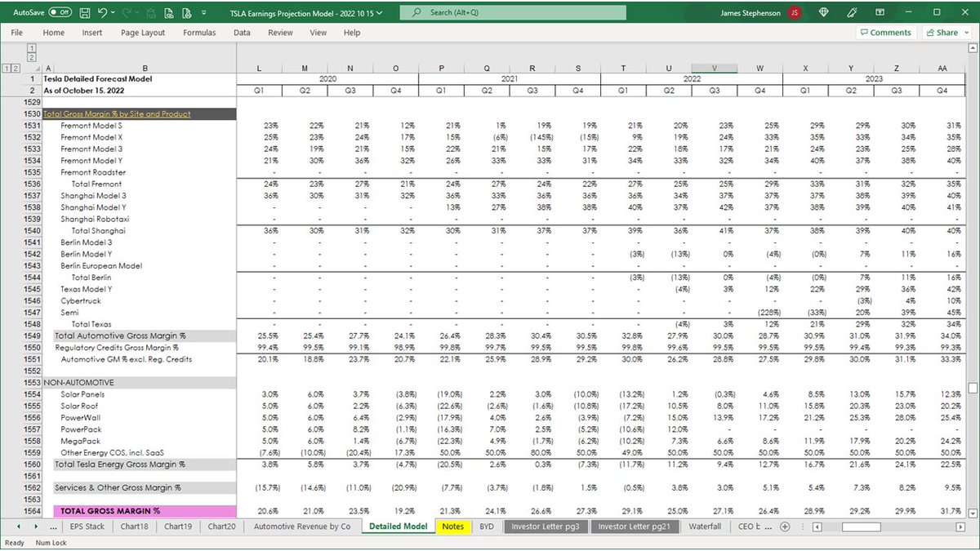
Task: Click the diamond premium icon
Action: tap(824, 13)
